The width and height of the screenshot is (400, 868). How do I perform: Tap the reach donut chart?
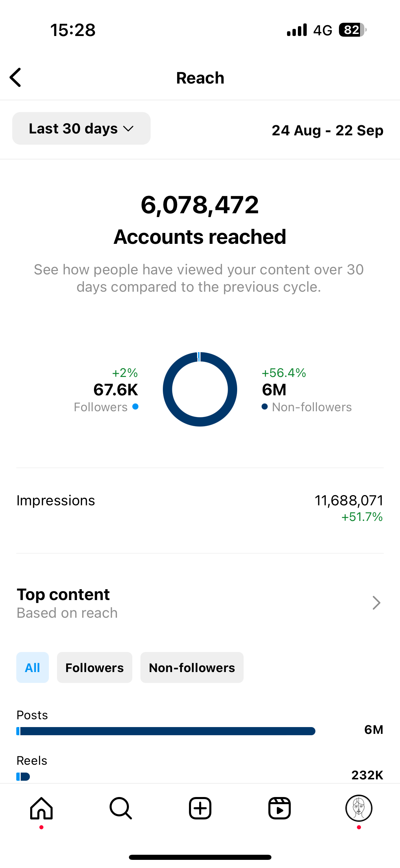click(200, 389)
